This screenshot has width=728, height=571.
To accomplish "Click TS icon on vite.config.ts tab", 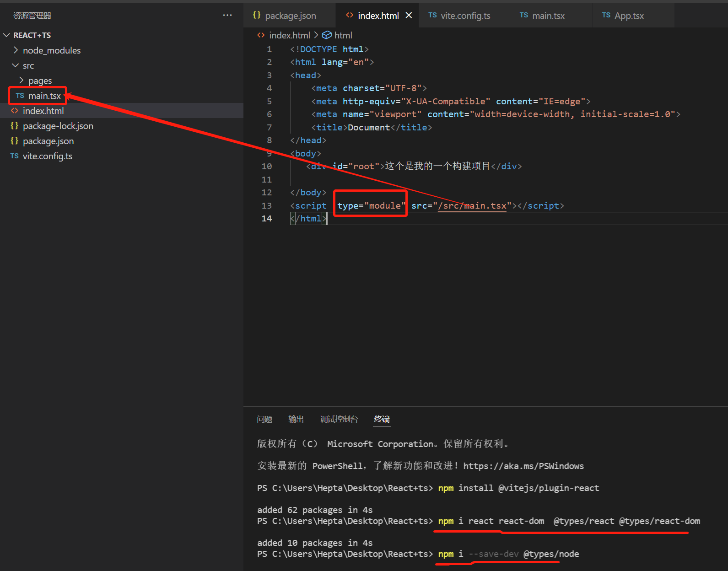I will tap(432, 15).
